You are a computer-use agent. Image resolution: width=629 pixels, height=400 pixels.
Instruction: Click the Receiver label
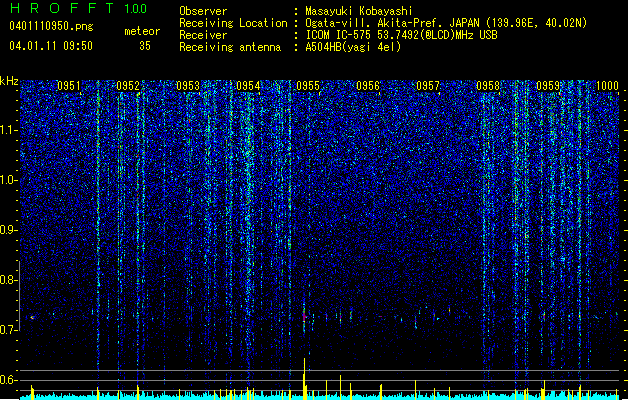pos(203,35)
